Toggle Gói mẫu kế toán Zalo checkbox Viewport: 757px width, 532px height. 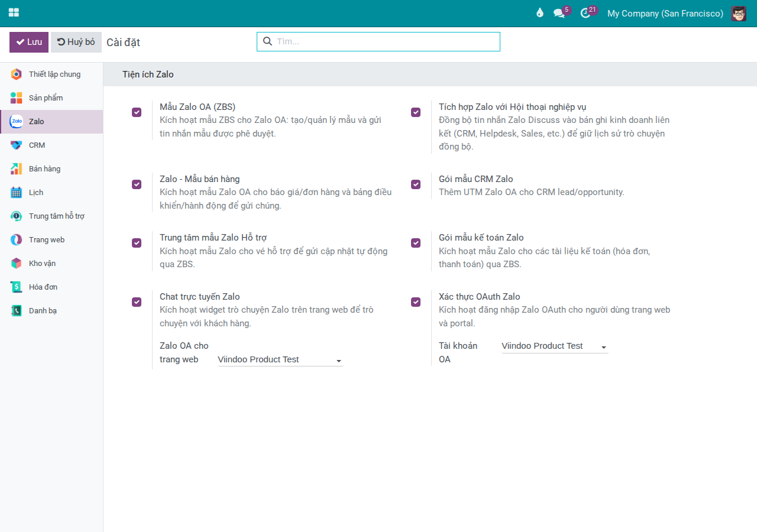tap(416, 243)
